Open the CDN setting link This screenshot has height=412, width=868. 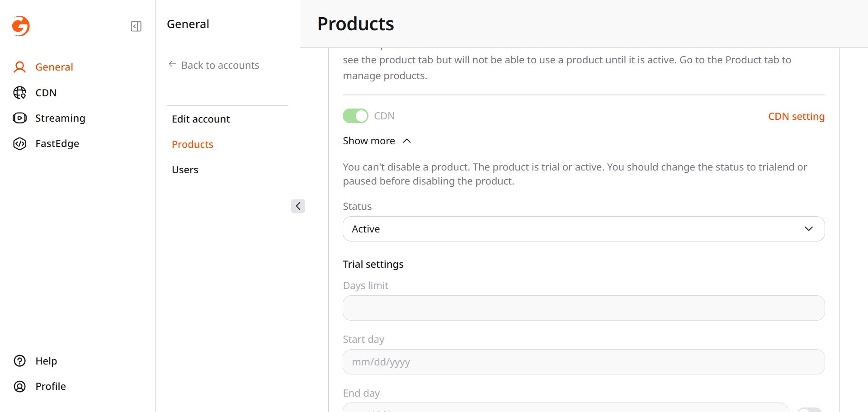coord(797,116)
